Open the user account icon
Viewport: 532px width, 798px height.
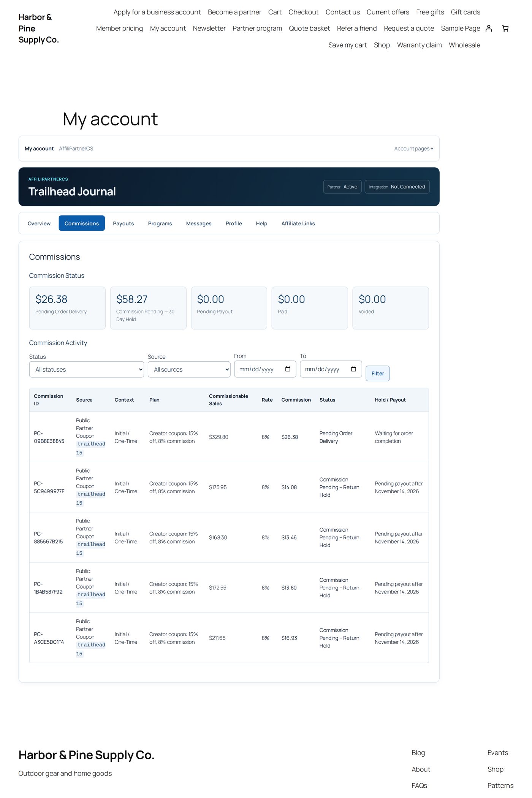489,28
